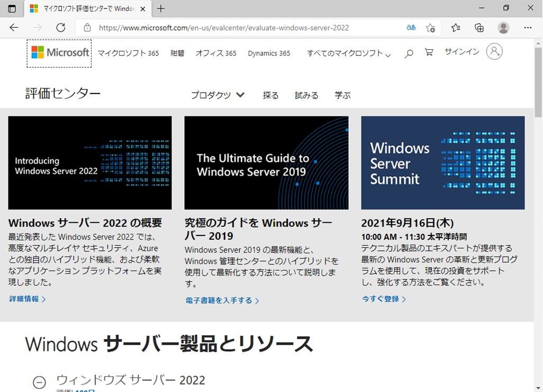Click the サインイン link
Screen dimensions: 543x392
(x=462, y=52)
